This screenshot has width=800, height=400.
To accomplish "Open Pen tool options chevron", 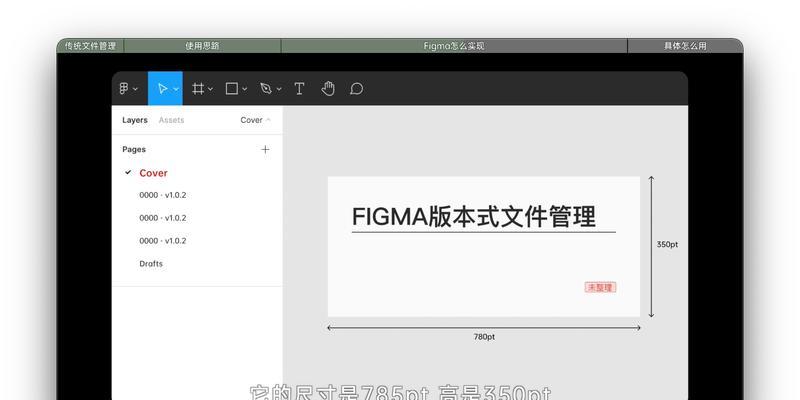I will (279, 89).
